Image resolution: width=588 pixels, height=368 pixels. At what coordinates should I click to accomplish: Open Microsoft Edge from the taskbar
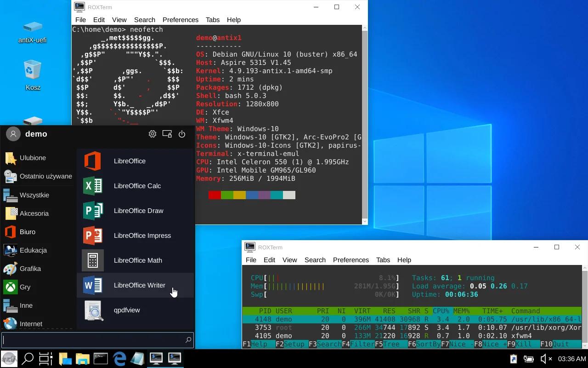coord(119,358)
